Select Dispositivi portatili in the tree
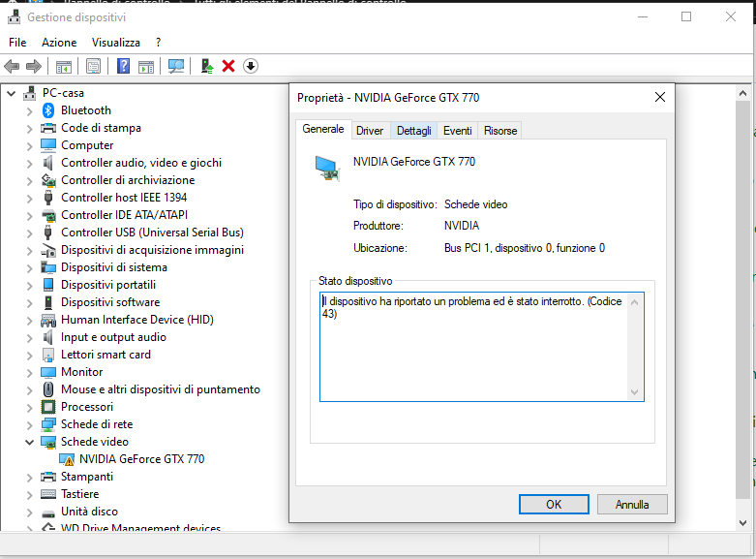Screen dimensions: 756x559 point(108,285)
